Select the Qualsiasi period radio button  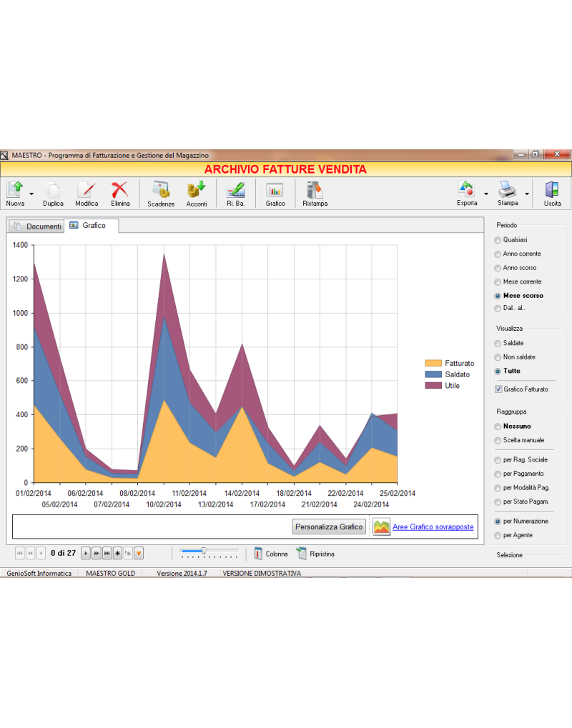tap(498, 240)
